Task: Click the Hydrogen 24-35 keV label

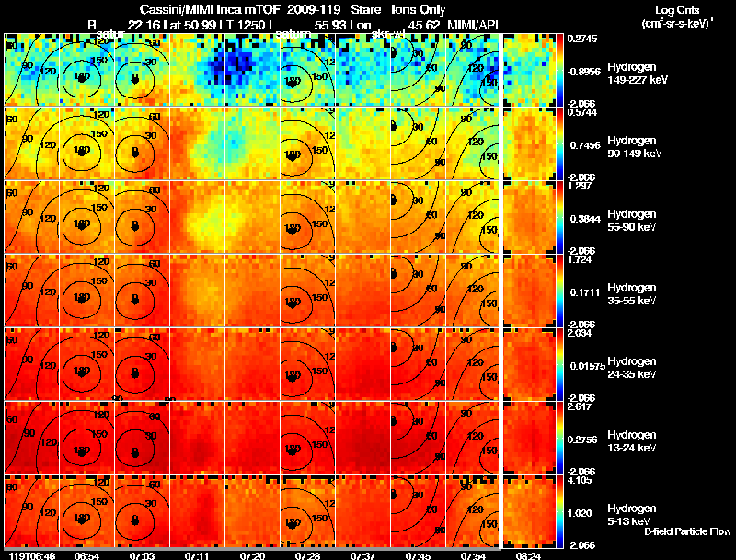Action: (632, 368)
